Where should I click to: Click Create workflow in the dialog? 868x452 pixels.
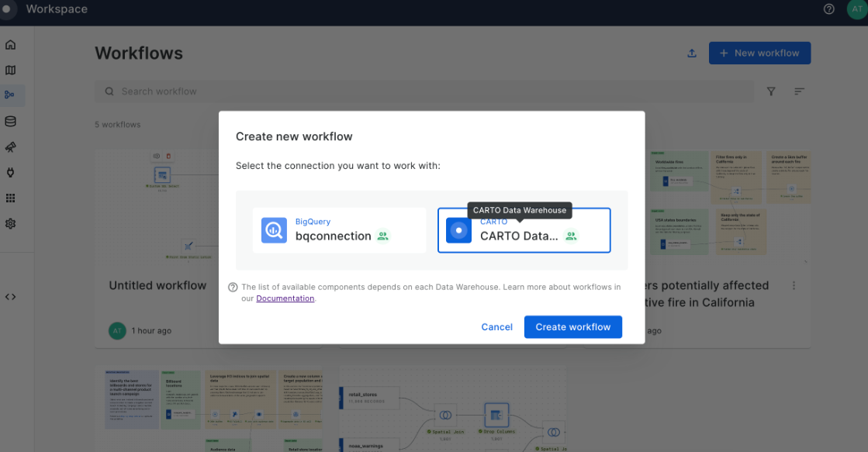click(x=573, y=327)
